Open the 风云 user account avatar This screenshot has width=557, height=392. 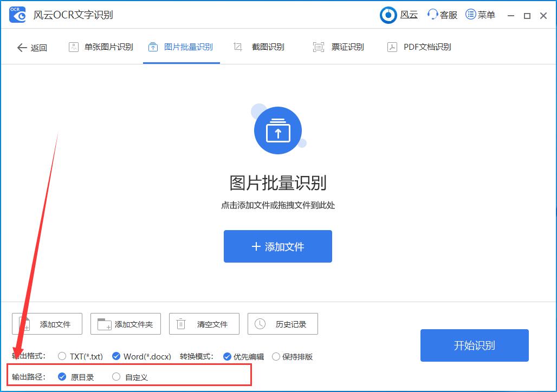click(x=388, y=15)
